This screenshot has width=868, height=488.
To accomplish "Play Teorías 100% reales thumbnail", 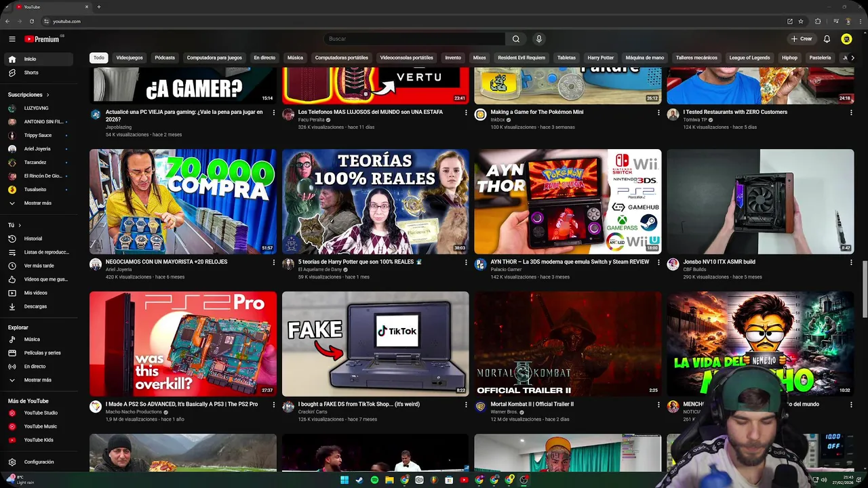I will (375, 202).
